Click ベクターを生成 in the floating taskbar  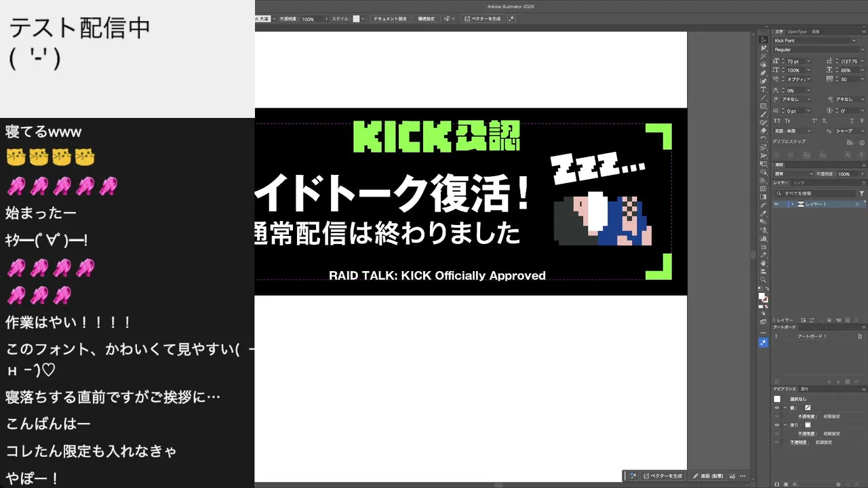pyautogui.click(x=662, y=476)
